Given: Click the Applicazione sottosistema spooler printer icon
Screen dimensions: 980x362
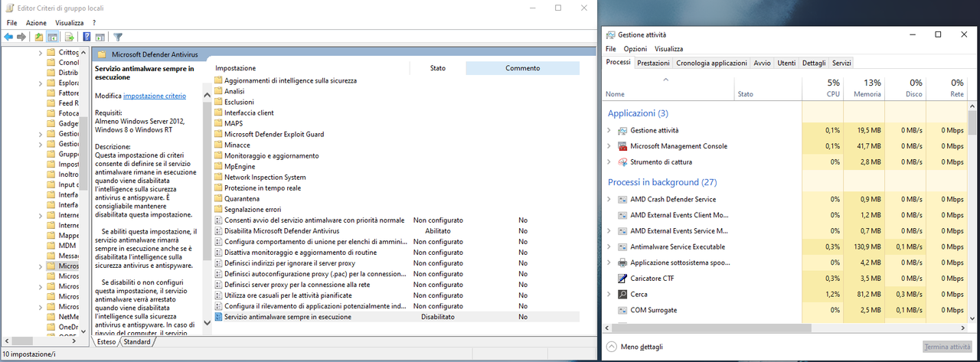Looking at the screenshot, I should (x=622, y=263).
